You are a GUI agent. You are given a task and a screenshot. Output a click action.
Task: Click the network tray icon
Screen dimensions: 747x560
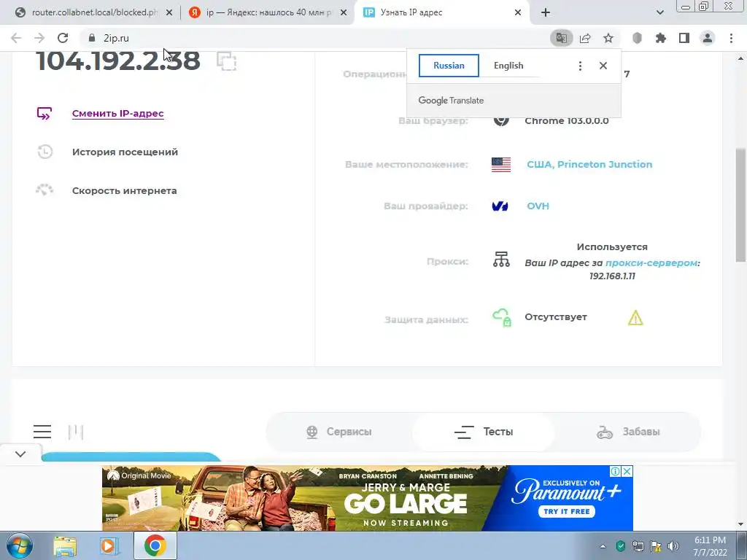638,546
